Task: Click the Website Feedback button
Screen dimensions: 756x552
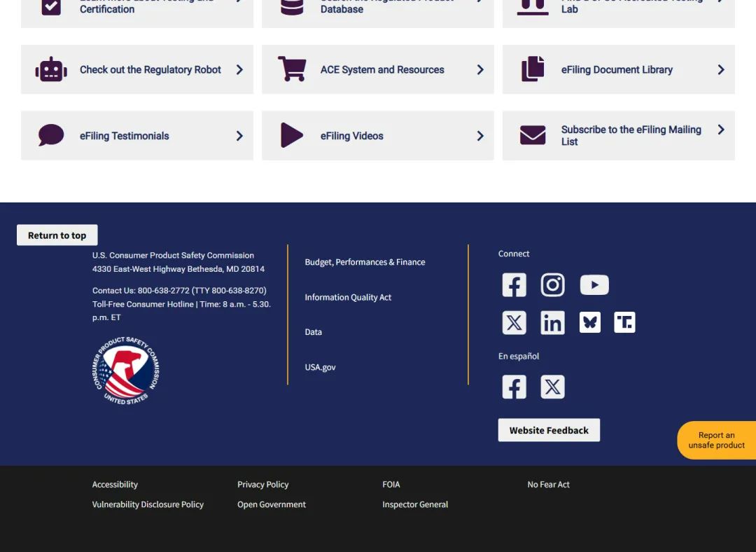Action: point(549,430)
